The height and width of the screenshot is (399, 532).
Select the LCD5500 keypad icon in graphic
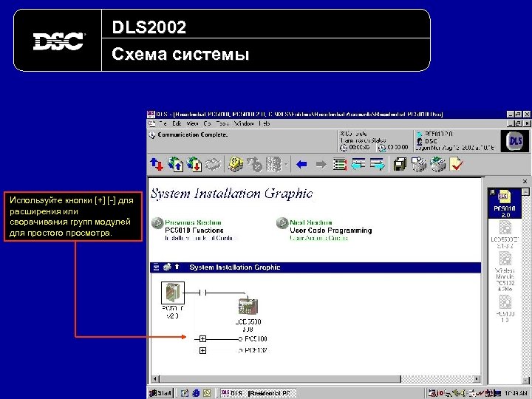(248, 306)
